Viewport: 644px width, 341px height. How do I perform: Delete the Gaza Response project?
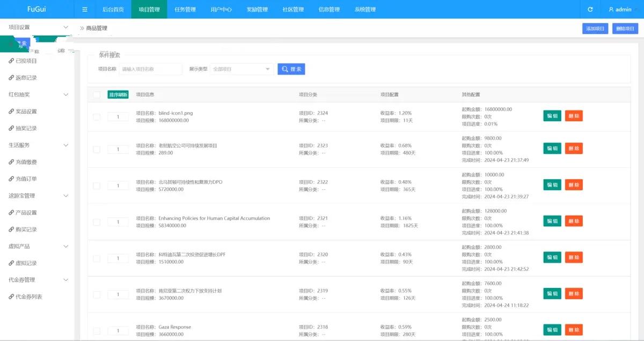(574, 330)
